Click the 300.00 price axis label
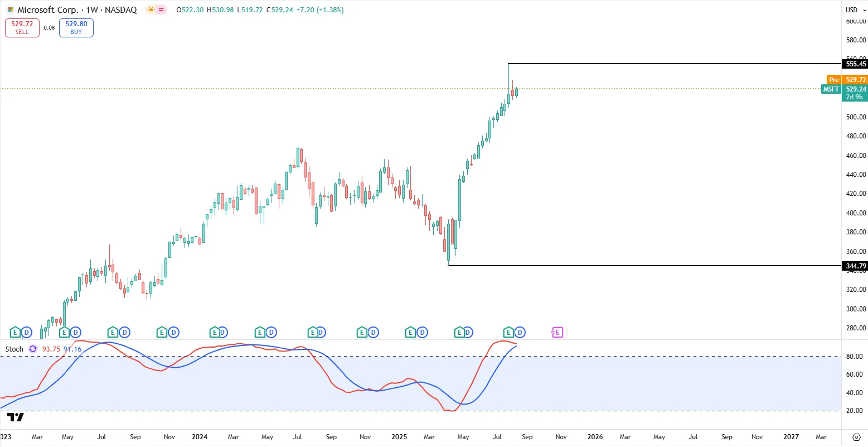 [x=856, y=309]
